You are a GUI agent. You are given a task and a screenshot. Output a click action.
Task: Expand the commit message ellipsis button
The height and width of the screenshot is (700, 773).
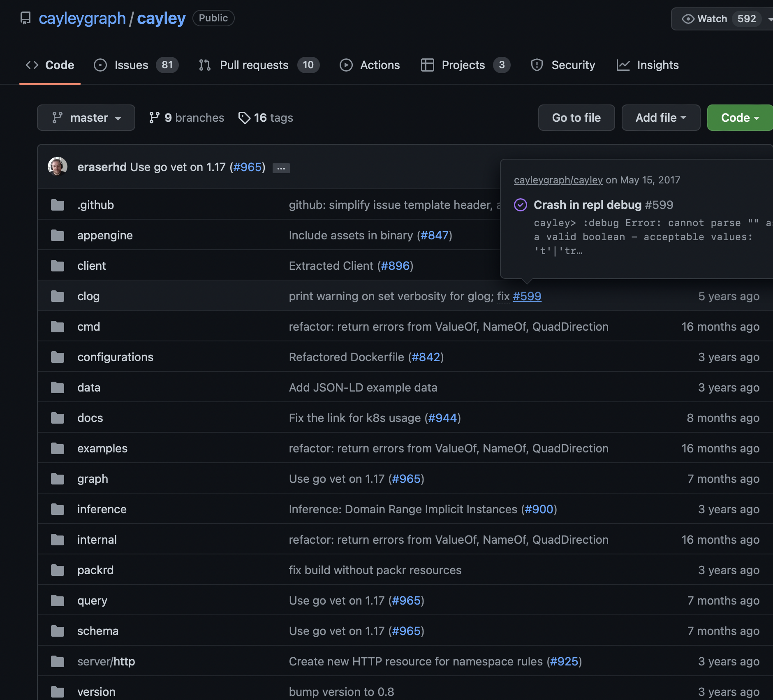(x=281, y=168)
